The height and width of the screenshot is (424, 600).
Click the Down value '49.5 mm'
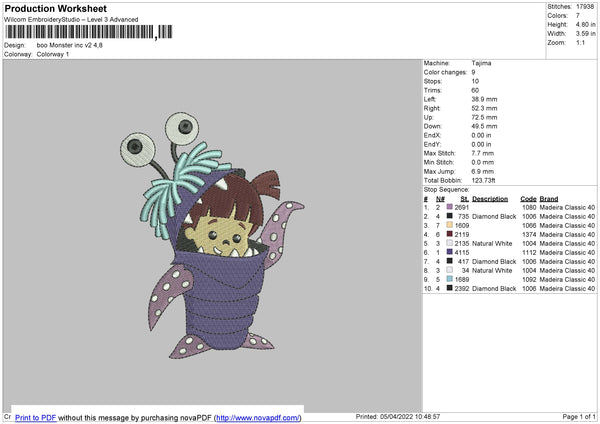pos(484,126)
